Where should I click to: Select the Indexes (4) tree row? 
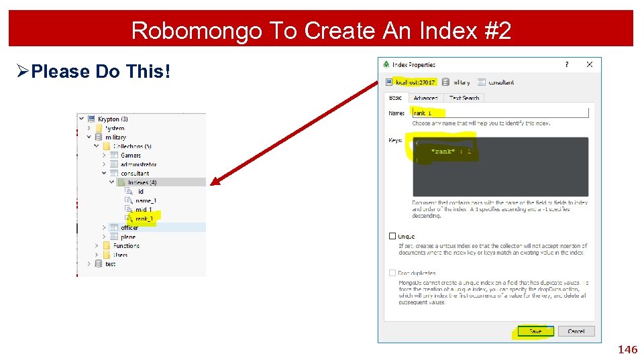click(x=161, y=182)
